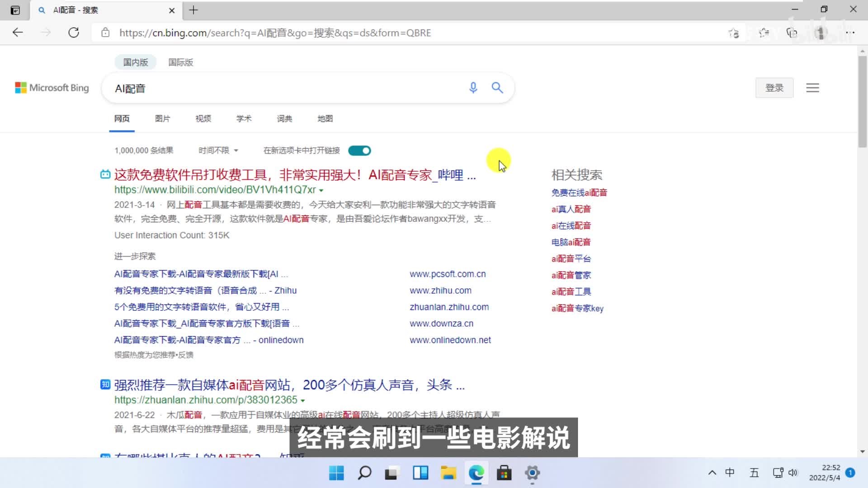Toggle the open links in new tab switch

point(359,150)
